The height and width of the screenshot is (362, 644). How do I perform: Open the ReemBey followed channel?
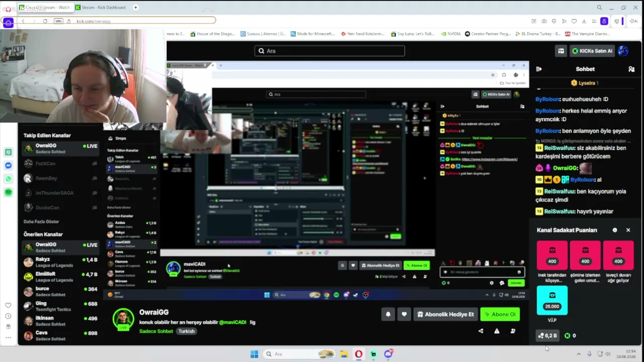60,178
